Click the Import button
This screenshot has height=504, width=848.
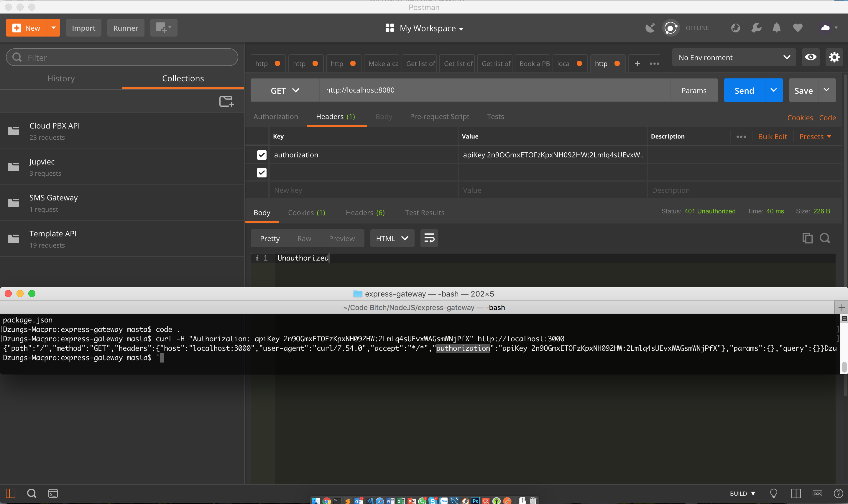click(x=83, y=28)
